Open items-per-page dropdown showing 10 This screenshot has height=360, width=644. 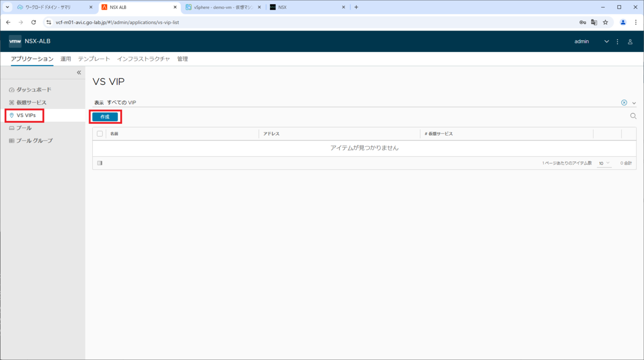[x=604, y=163]
